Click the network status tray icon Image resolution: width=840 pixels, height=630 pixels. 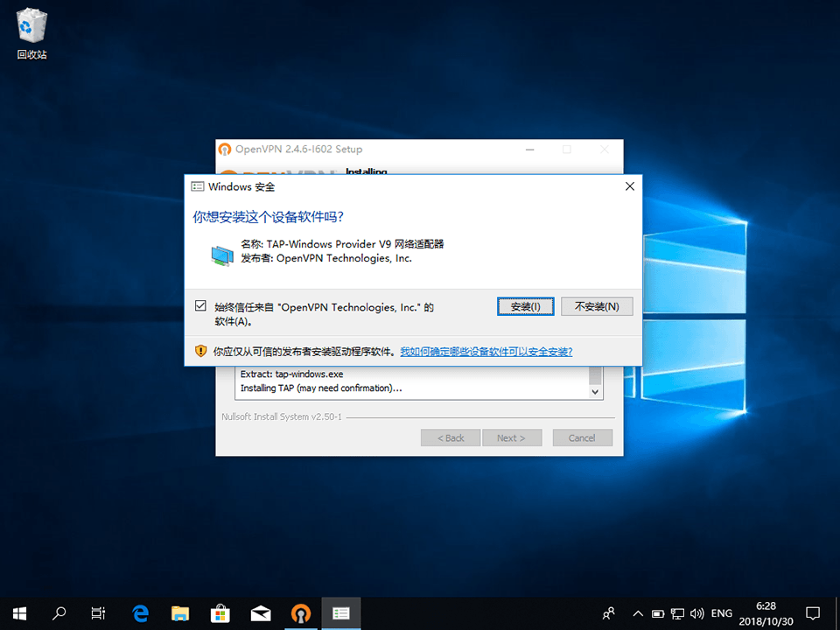point(677,613)
